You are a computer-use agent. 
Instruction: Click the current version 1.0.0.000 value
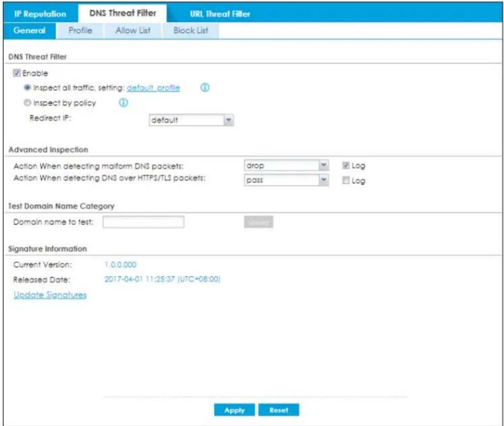pos(120,265)
